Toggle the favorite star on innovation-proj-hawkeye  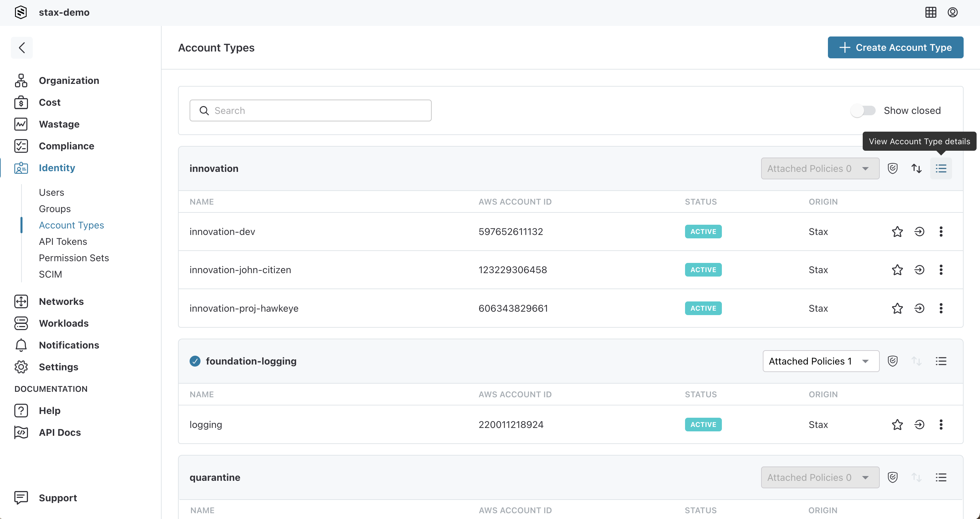pos(897,308)
